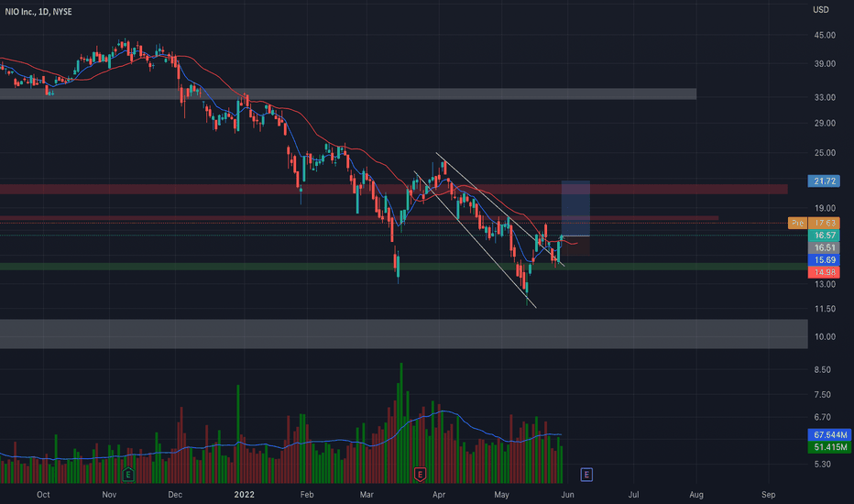
Task: Click the 67.544M volume average tag
Action: (829, 434)
